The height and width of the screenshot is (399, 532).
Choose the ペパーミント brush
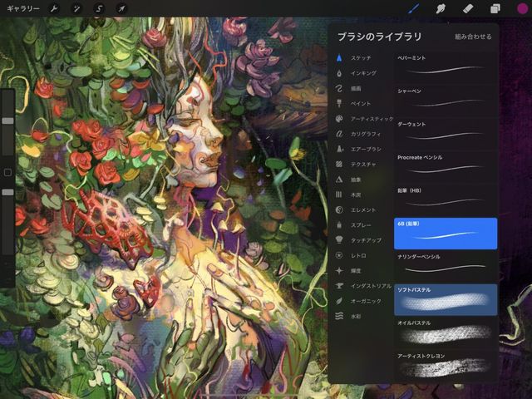pos(446,66)
